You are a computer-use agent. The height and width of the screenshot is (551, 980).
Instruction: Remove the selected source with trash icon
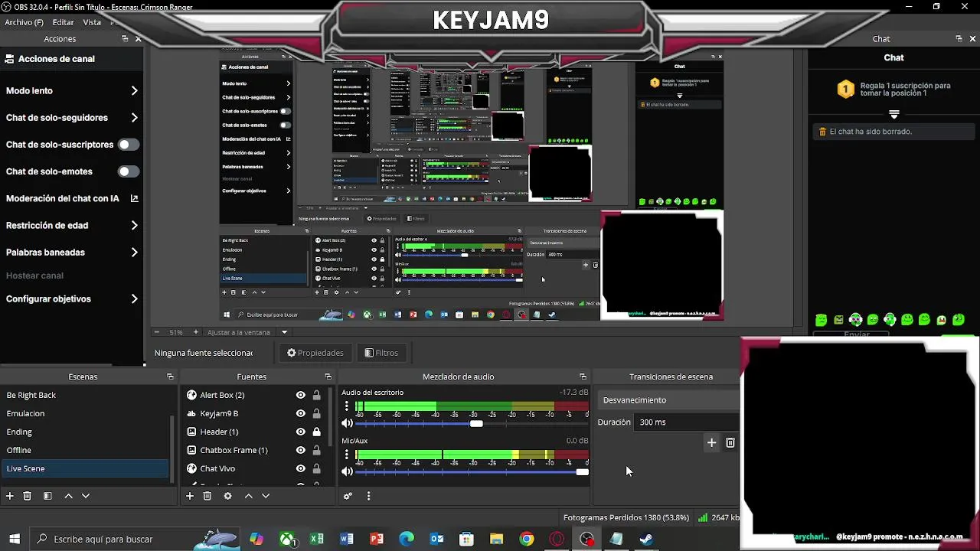pyautogui.click(x=207, y=496)
